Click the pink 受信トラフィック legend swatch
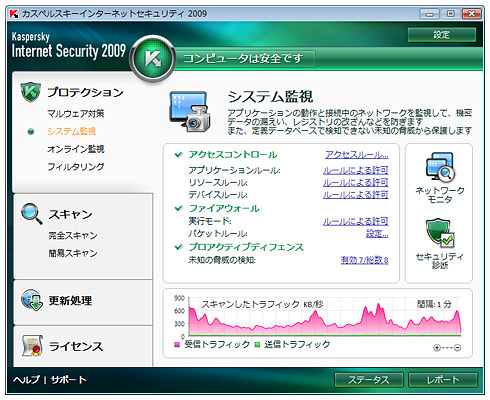The height and width of the screenshot is (400, 490). coord(177,345)
